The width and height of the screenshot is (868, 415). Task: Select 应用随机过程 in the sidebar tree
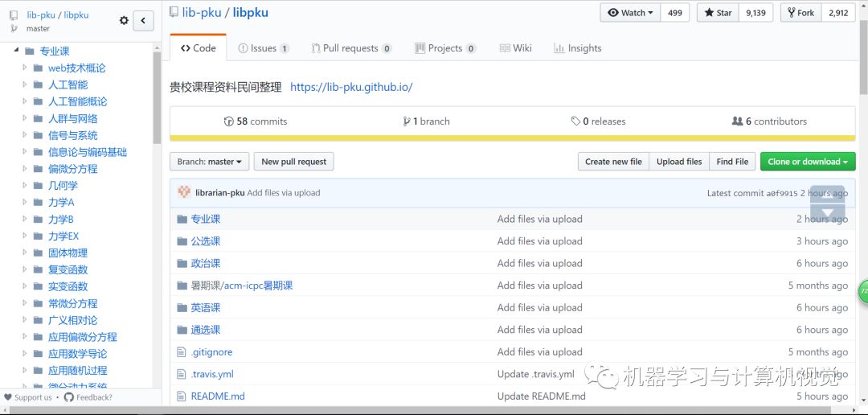coord(77,370)
